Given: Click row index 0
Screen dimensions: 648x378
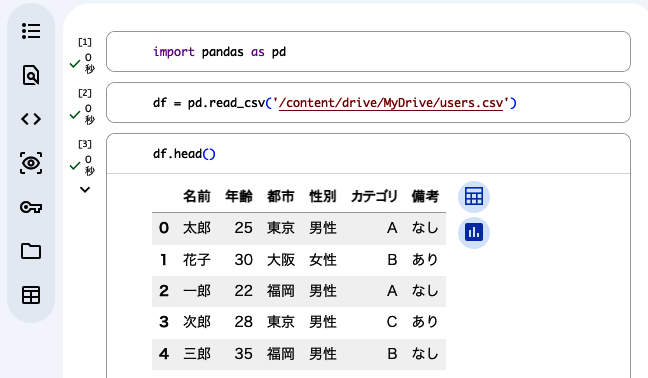Looking at the screenshot, I should (164, 228).
